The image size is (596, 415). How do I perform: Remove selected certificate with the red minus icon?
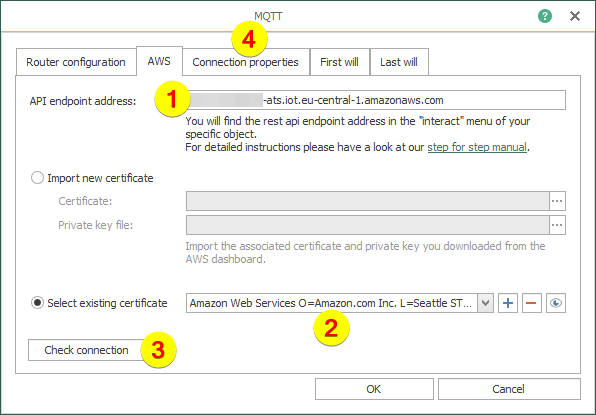tap(532, 303)
